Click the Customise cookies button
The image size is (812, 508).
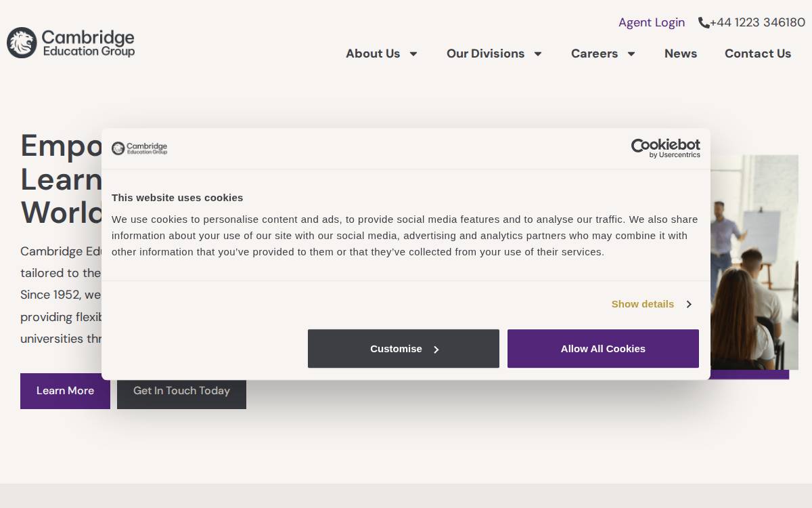point(403,349)
